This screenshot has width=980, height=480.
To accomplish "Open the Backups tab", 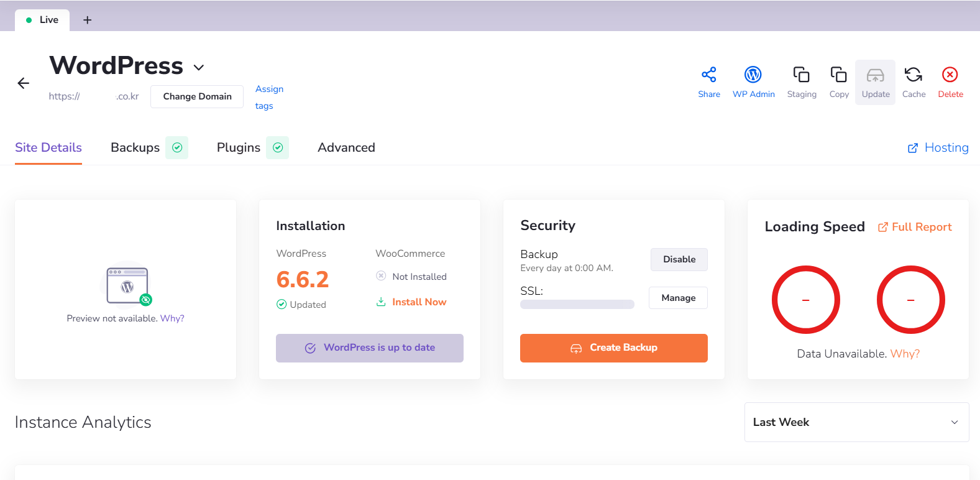I will tap(135, 148).
